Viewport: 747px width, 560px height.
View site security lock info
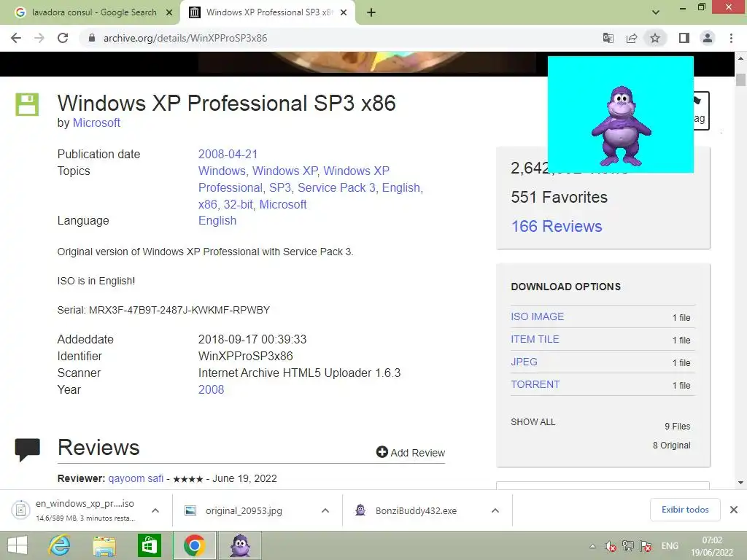click(x=91, y=38)
